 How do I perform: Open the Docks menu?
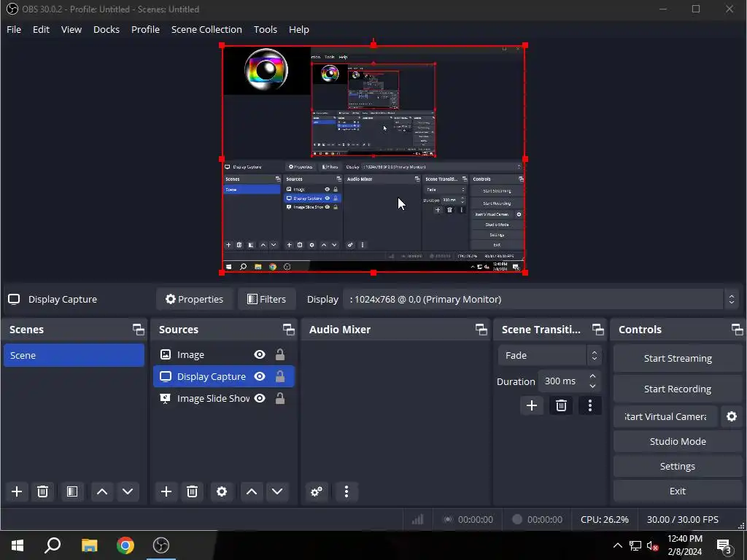(x=107, y=29)
